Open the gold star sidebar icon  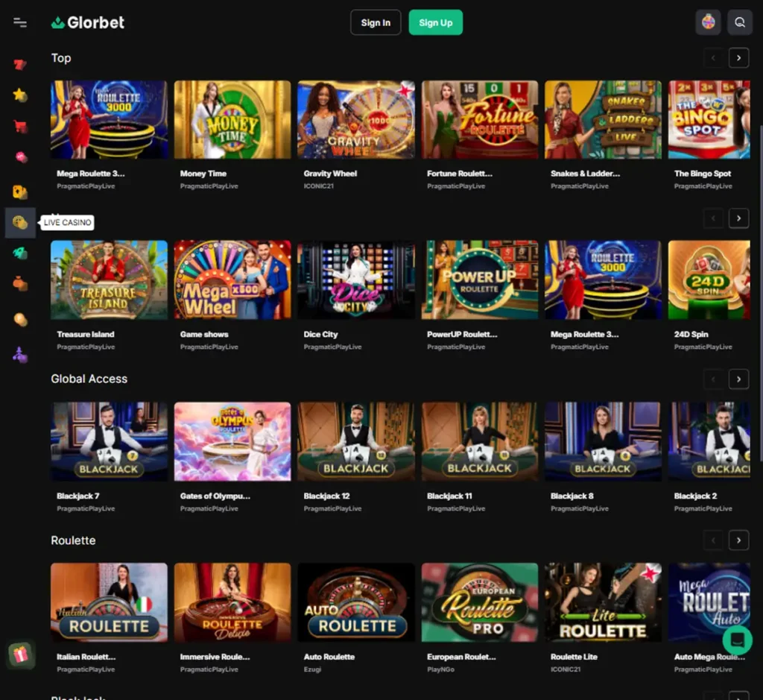[x=20, y=95]
